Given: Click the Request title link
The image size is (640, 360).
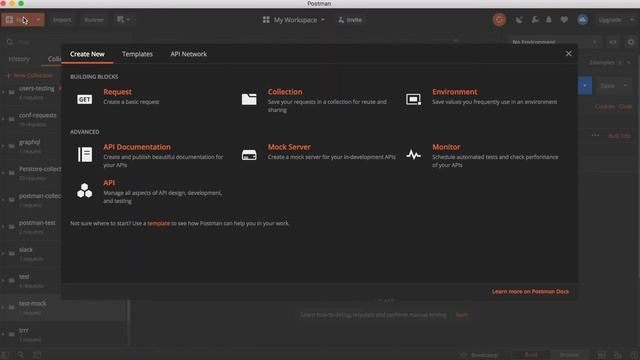Looking at the screenshot, I should [117, 92].
